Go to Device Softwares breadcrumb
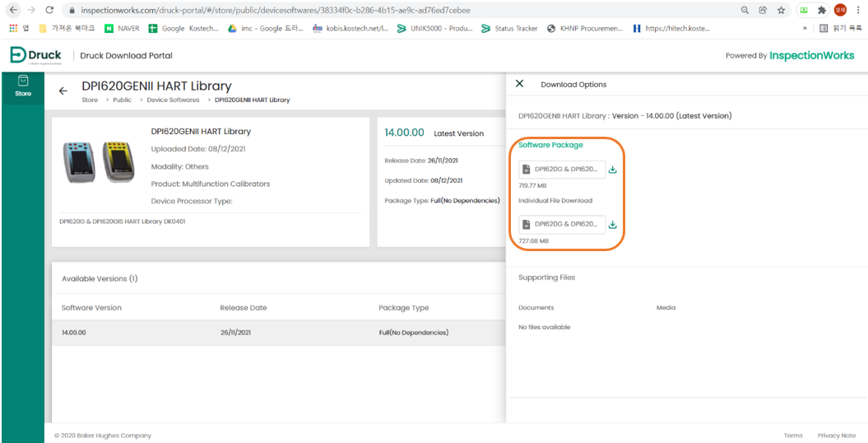This screenshot has height=443, width=868. 173,100
